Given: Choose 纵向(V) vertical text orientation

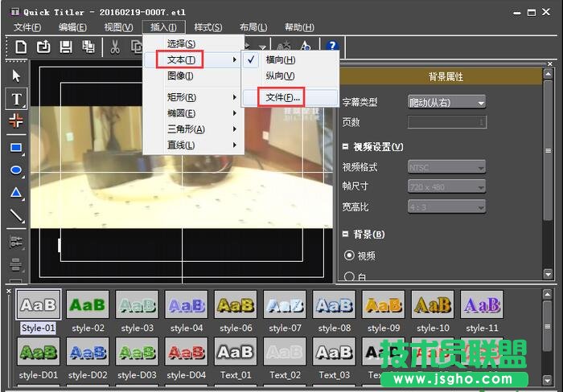Looking at the screenshot, I should (274, 76).
